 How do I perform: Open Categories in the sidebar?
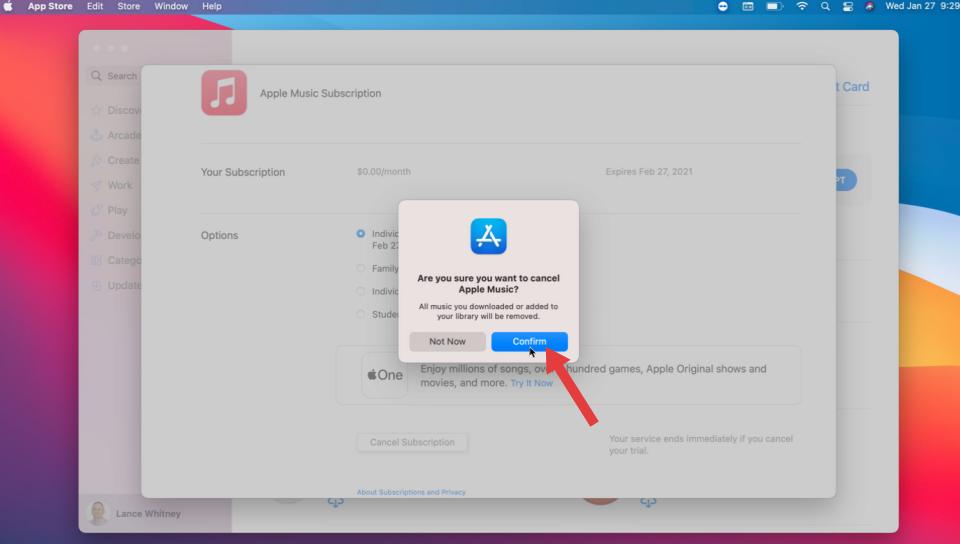click(116, 261)
